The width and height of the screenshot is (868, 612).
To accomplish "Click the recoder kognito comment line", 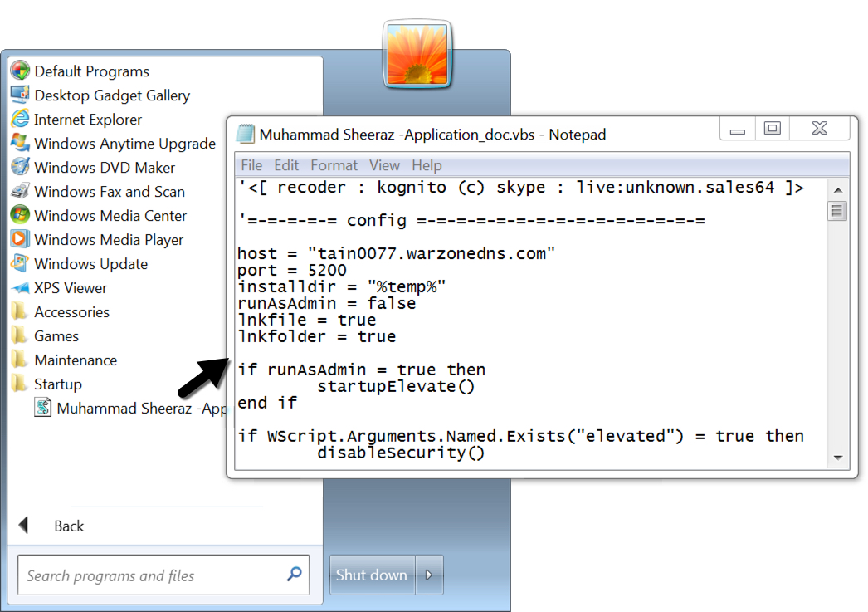I will [x=521, y=187].
